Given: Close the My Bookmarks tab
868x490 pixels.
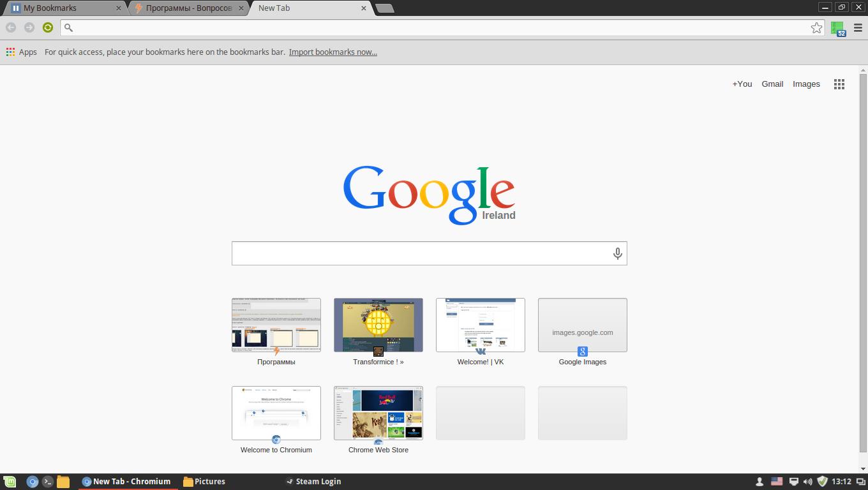Looking at the screenshot, I should [118, 8].
